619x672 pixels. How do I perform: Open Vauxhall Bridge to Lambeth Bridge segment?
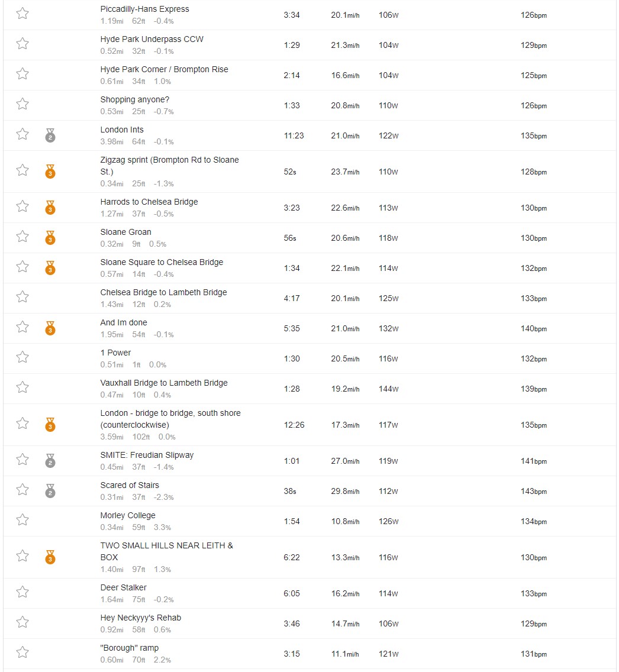pyautogui.click(x=164, y=383)
